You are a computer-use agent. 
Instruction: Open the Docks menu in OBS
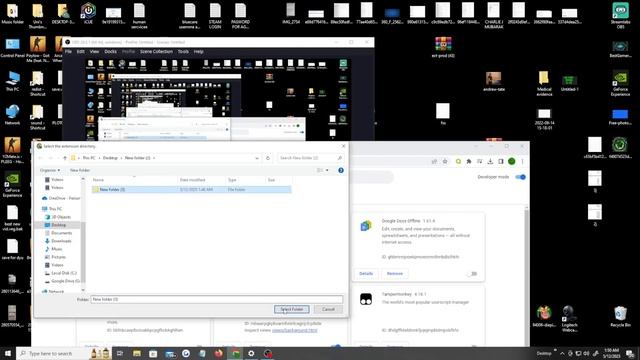tap(110, 52)
